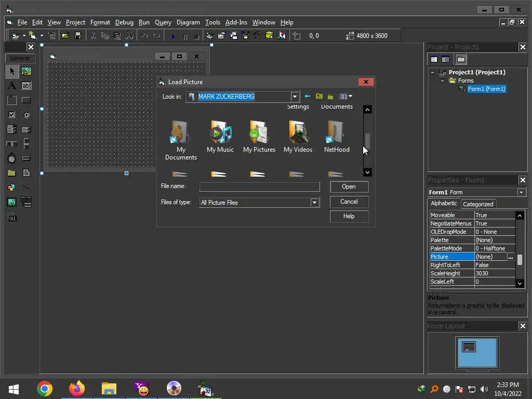
Task: Click Help in the Load Picture dialog
Action: point(349,216)
